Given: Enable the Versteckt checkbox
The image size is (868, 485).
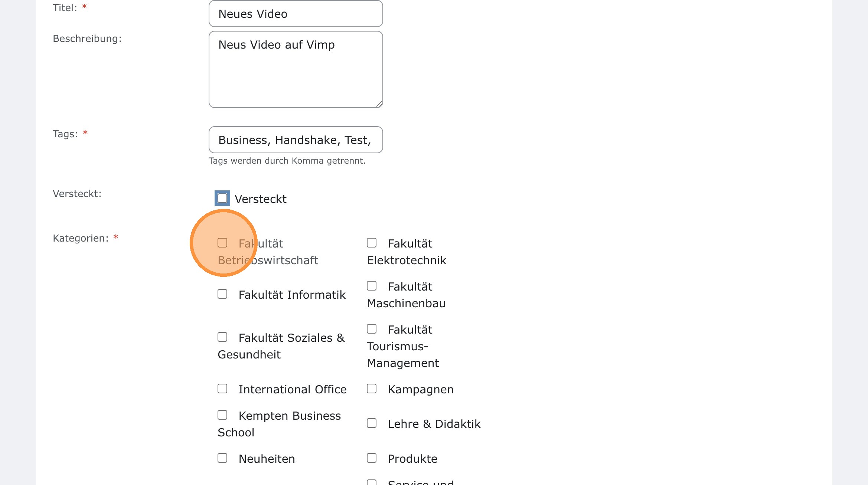Looking at the screenshot, I should (222, 198).
